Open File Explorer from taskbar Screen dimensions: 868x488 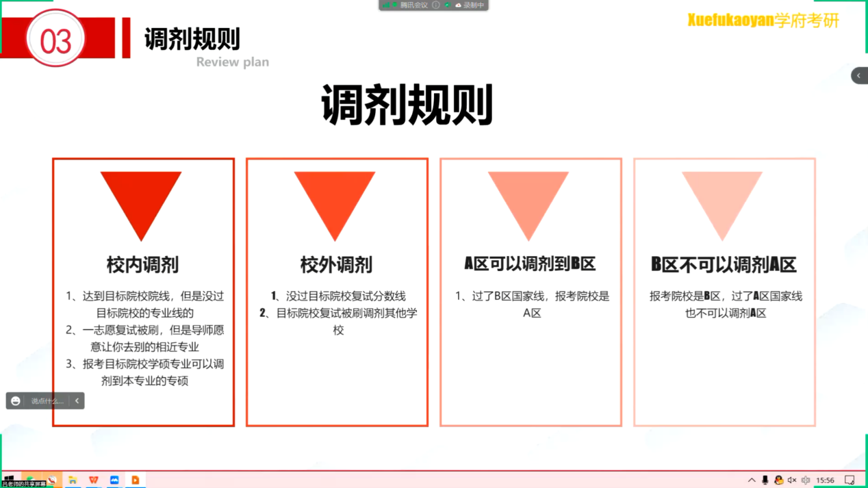point(72,480)
